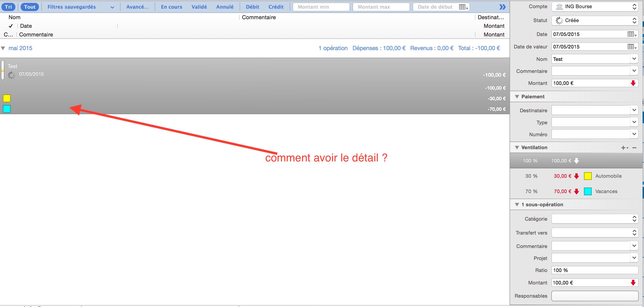
Task: Click the checkmark column header
Action: point(11,26)
